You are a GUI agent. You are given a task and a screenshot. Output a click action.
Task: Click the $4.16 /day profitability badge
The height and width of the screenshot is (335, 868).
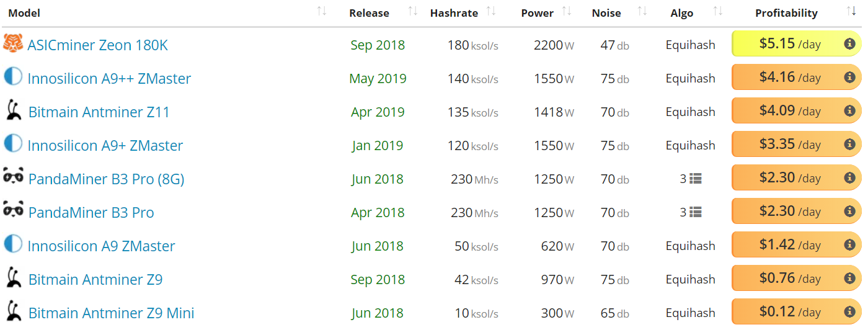(797, 77)
